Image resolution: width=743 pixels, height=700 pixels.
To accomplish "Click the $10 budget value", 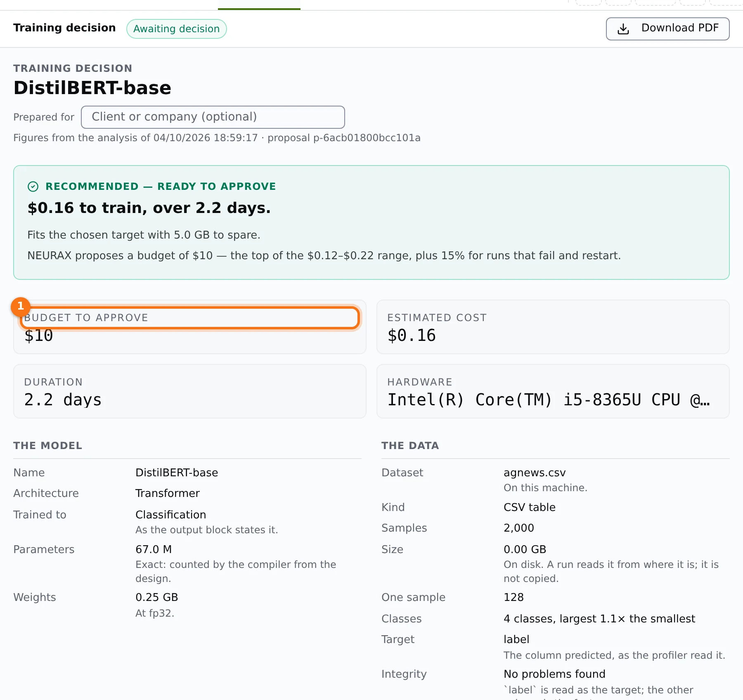I will click(x=39, y=336).
